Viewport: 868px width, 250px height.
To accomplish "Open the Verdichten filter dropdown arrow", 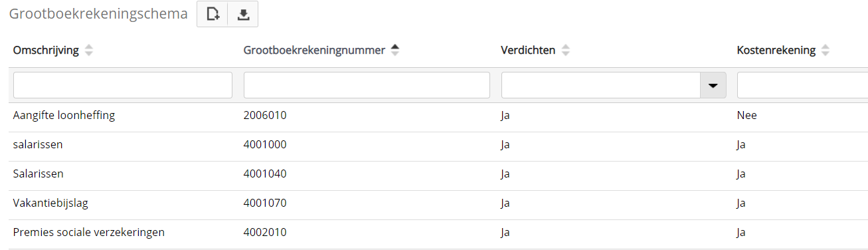I will 714,85.
